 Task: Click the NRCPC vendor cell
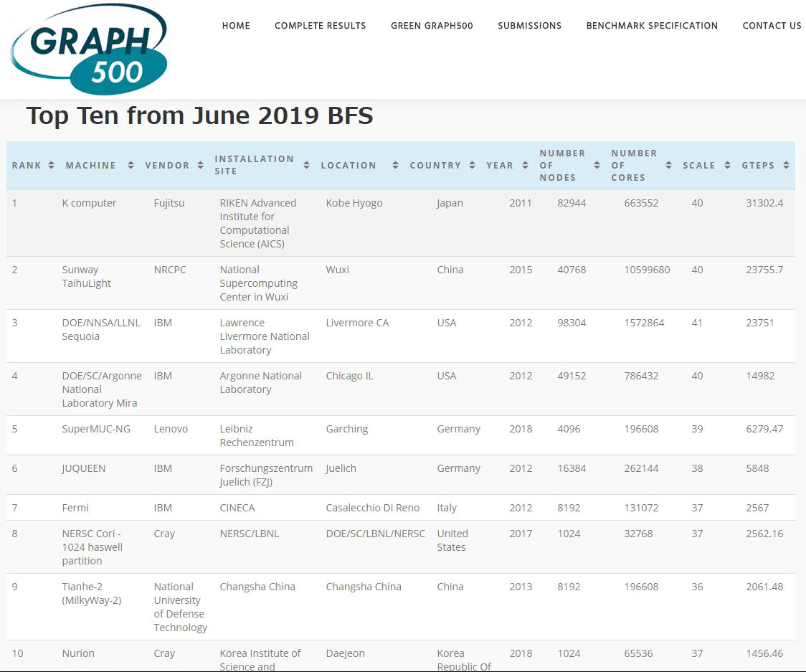(x=170, y=270)
